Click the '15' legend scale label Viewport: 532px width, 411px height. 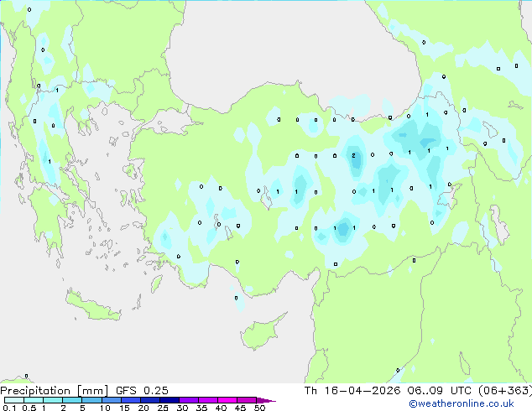(124, 408)
